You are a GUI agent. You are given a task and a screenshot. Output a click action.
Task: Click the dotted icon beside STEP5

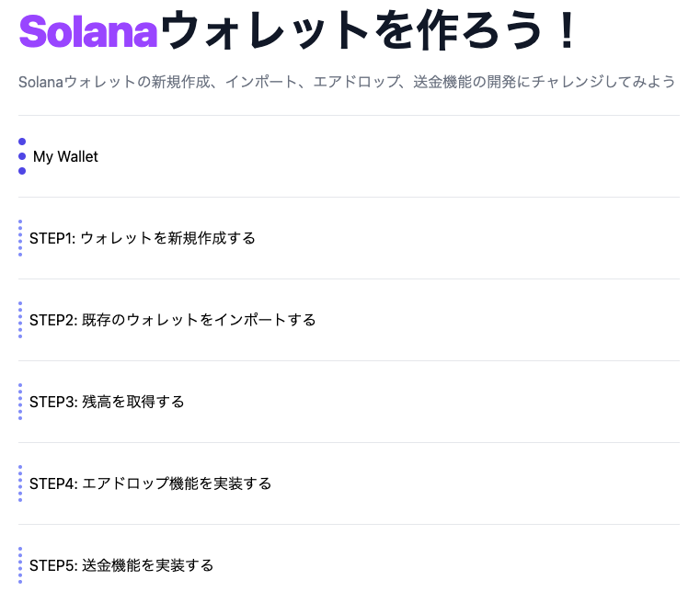pos(20,565)
